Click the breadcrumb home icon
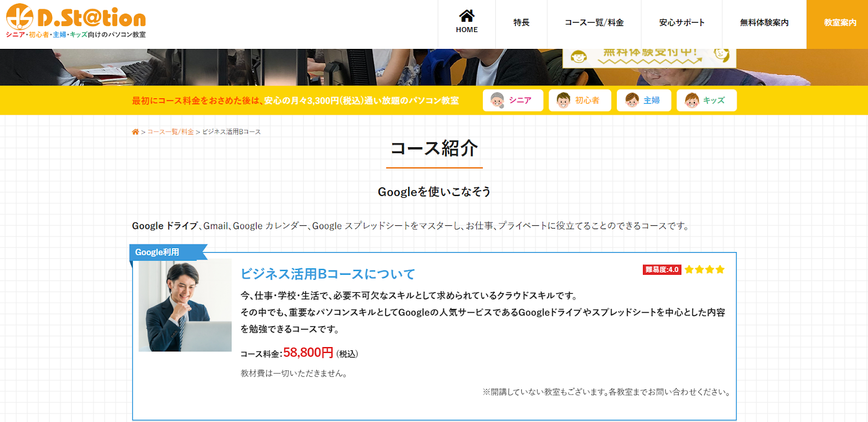Viewport: 868px width, 422px height. [135, 131]
